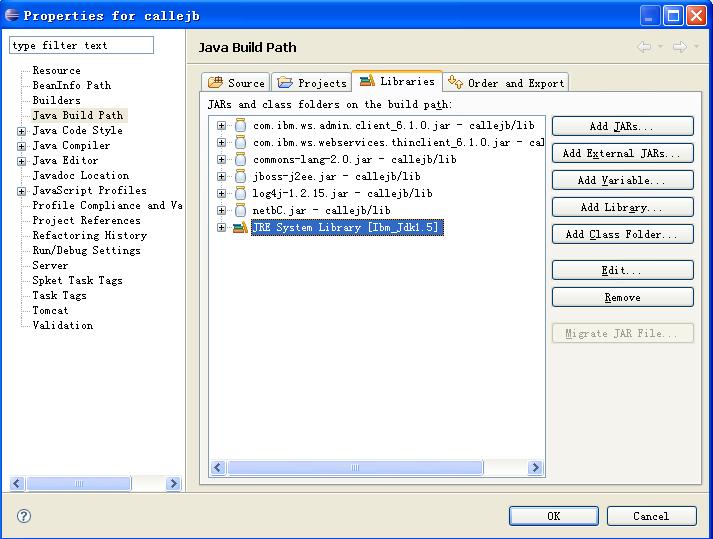Click the Add Variable... button
Image resolution: width=713 pixels, height=539 pixels.
(623, 180)
